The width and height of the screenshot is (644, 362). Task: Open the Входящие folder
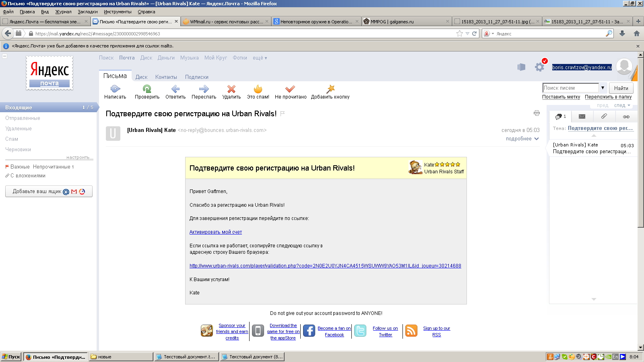(x=48, y=107)
